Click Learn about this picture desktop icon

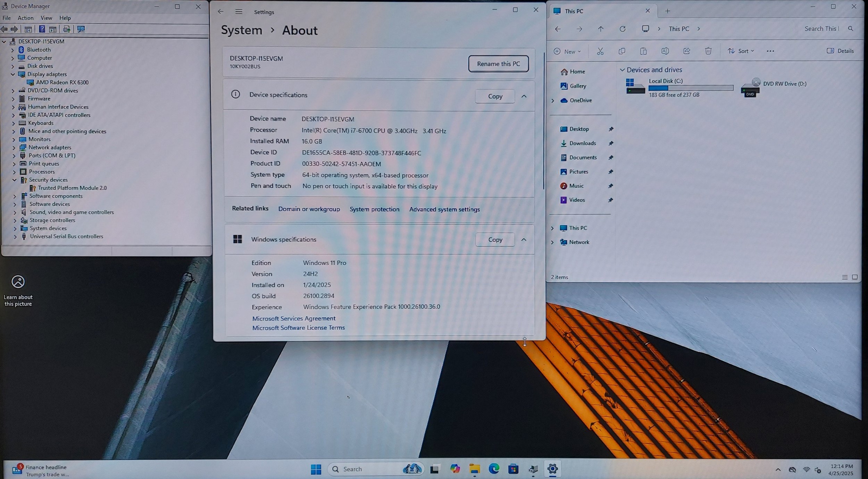coord(18,291)
